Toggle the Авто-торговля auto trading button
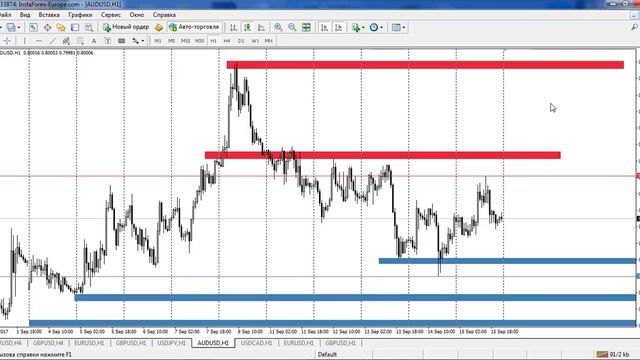The width and height of the screenshot is (640, 360). [194, 27]
